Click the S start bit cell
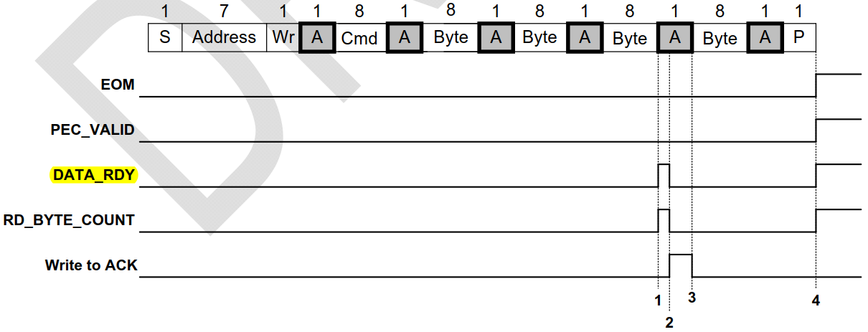868x332 pixels. tap(165, 37)
